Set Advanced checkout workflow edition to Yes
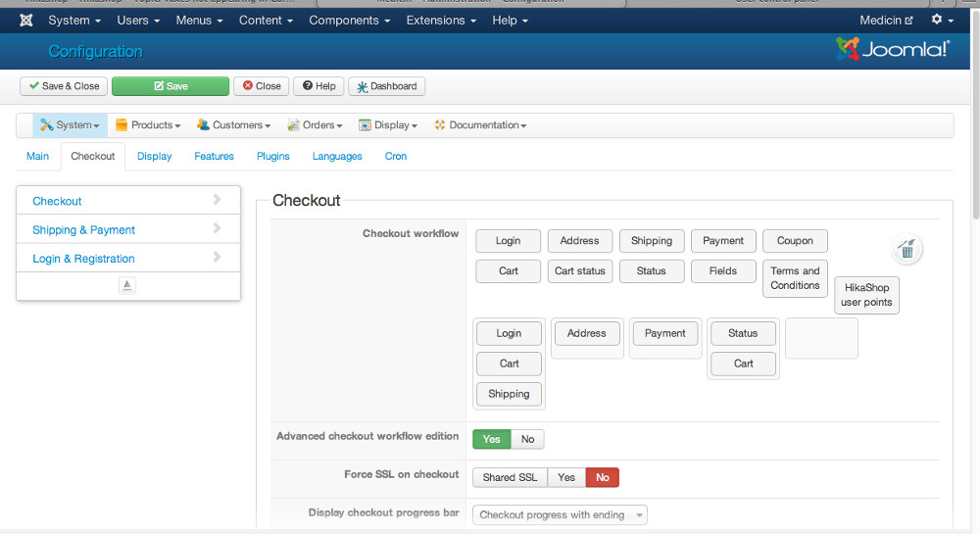 [x=491, y=439]
